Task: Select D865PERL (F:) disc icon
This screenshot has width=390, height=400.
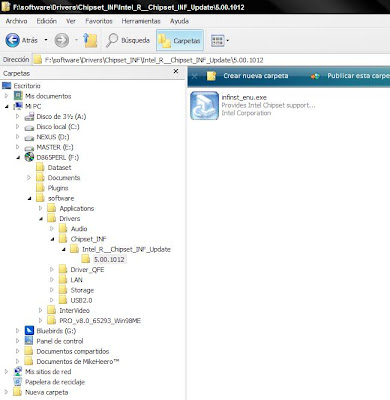Action: tap(29, 157)
